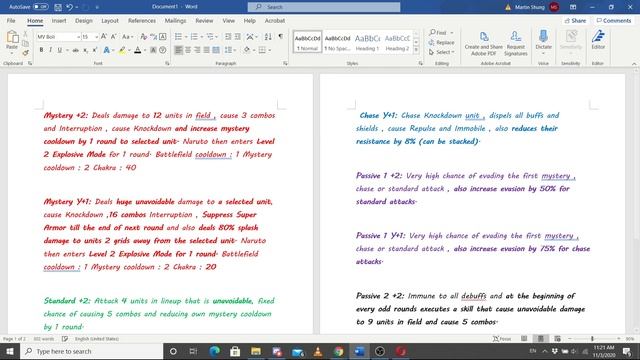Click the Numbering list icon
The image size is (640, 360).
click(194, 37)
